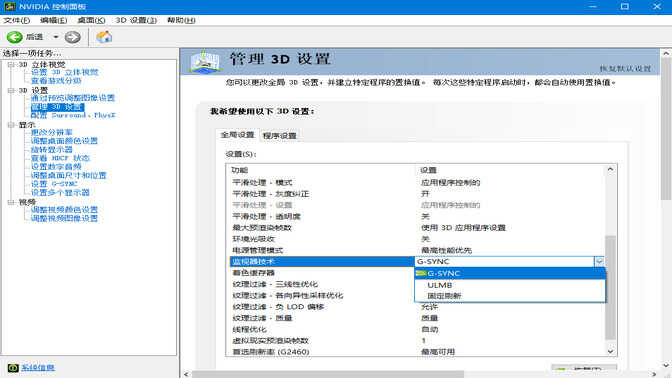This screenshot has width=672, height=378.
Task: Click the green Back (后退) arrow icon
Action: coord(15,37)
